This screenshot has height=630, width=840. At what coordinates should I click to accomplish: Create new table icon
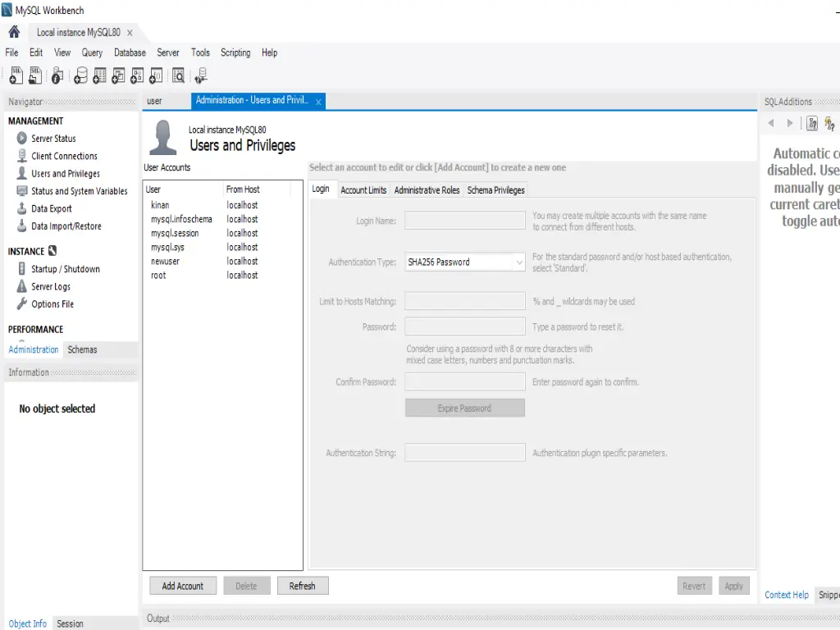(x=99, y=75)
